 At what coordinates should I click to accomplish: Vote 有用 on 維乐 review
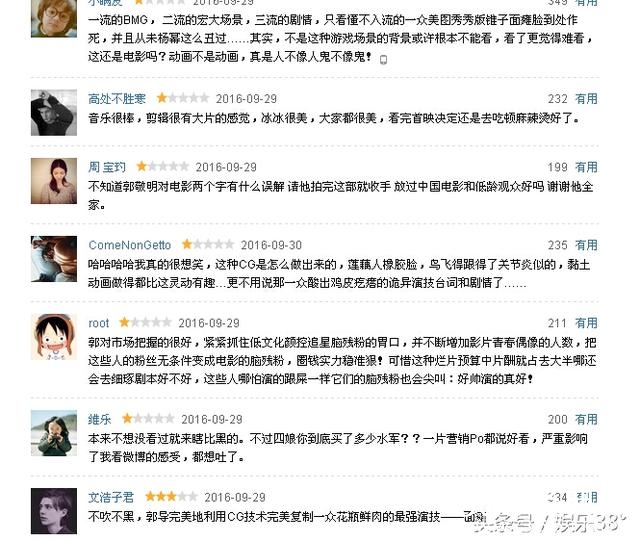[x=586, y=419]
